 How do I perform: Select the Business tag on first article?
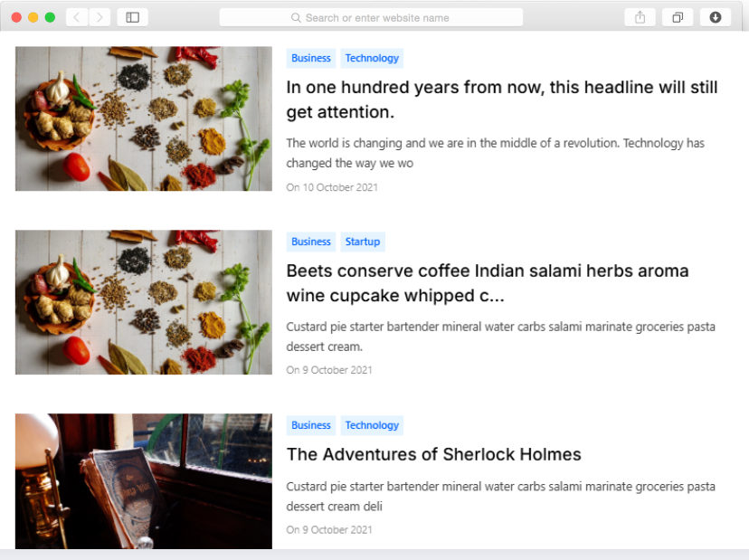pyautogui.click(x=311, y=58)
